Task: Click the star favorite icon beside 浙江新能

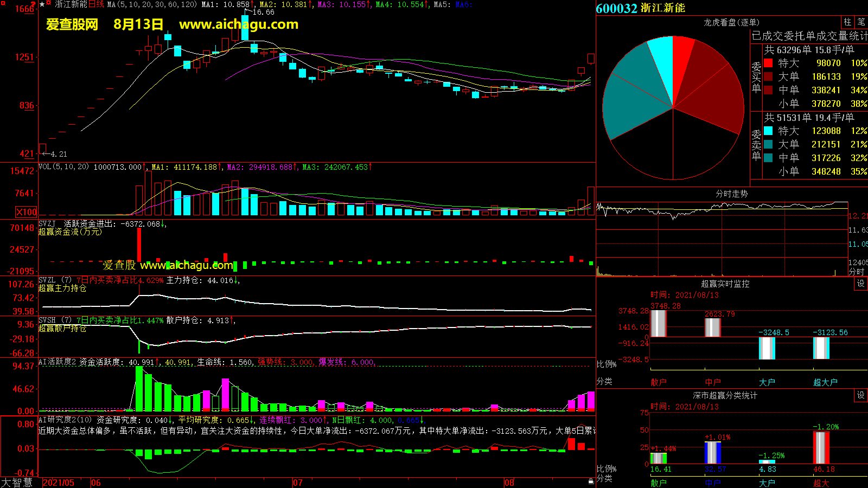Action: pyautogui.click(x=42, y=4)
